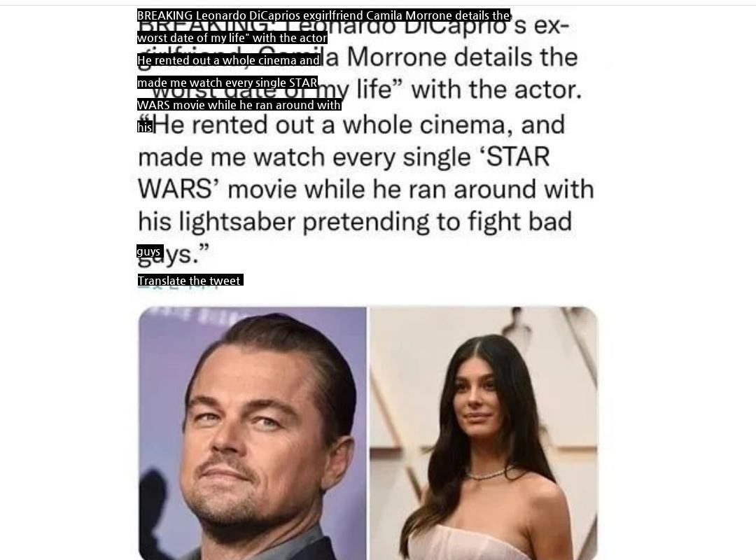Open the right photo of the long-haired woman
This screenshot has width=756, height=560.
click(483, 433)
